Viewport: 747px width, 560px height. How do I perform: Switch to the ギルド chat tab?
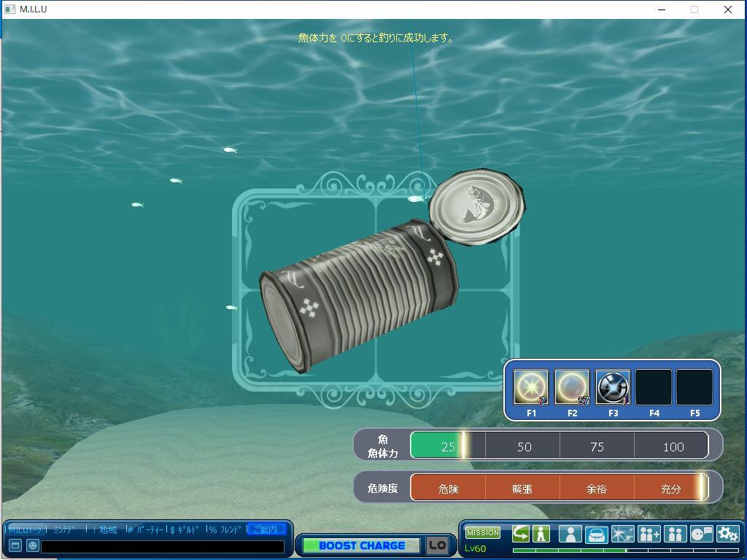coord(187,529)
